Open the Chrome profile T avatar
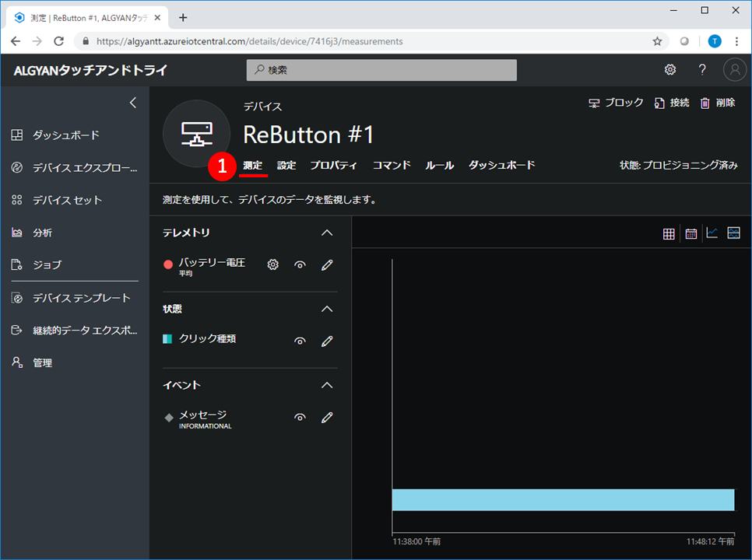The image size is (752, 560). tap(715, 41)
